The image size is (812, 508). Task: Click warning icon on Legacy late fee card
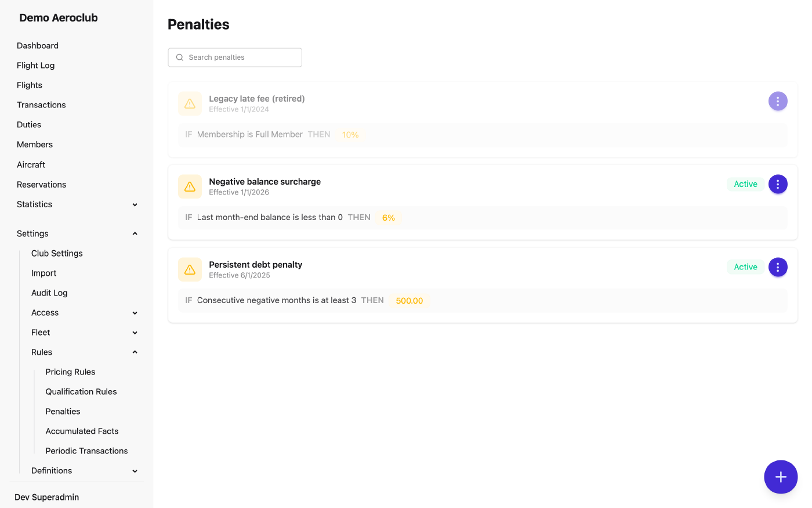click(x=190, y=103)
